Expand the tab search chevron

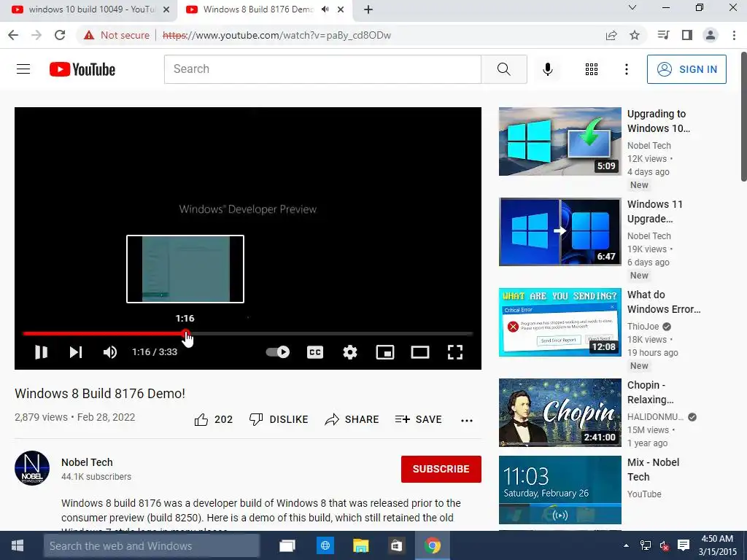tap(632, 7)
